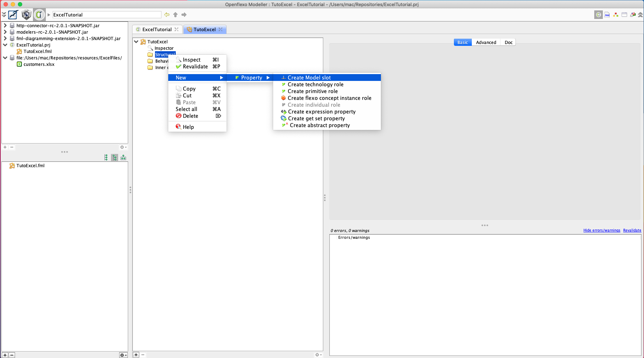Screen dimensions: 644x358
Task: Collapse the left toolbar with double-chevron icon
Action: click(x=4, y=15)
